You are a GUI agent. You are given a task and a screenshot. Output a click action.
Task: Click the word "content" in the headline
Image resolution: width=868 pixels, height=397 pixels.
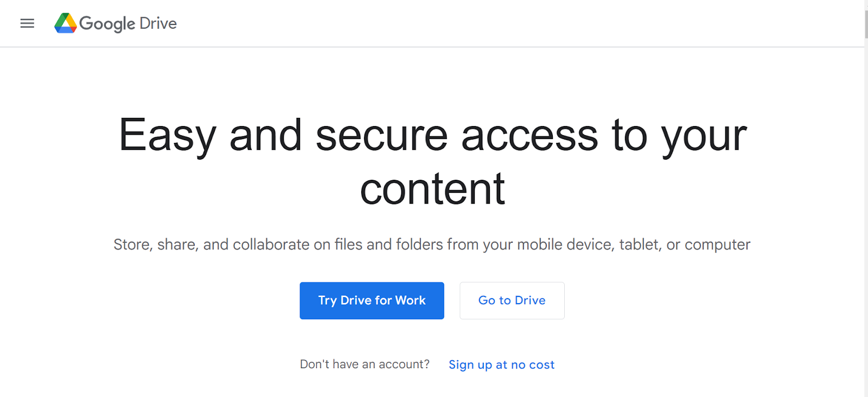tap(432, 189)
